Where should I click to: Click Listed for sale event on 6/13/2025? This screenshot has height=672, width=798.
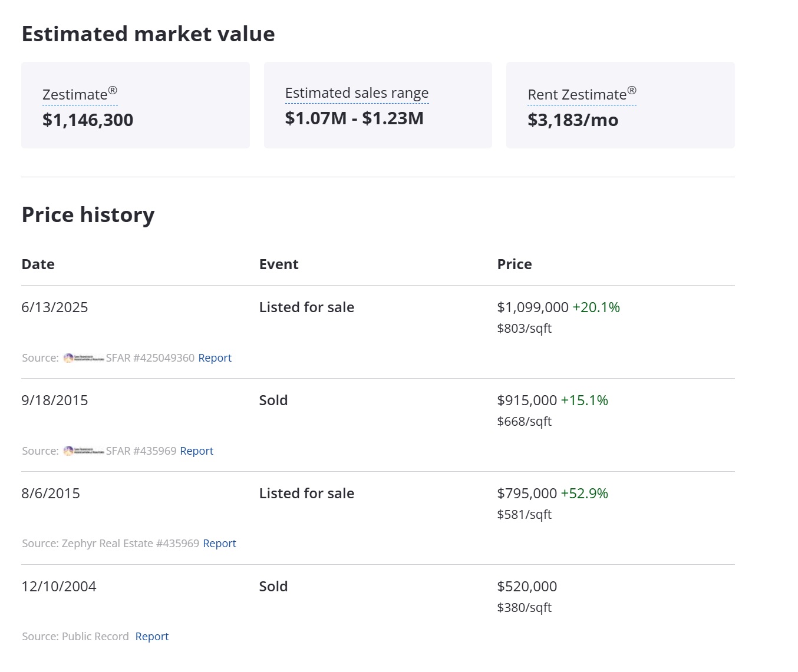pyautogui.click(x=306, y=307)
